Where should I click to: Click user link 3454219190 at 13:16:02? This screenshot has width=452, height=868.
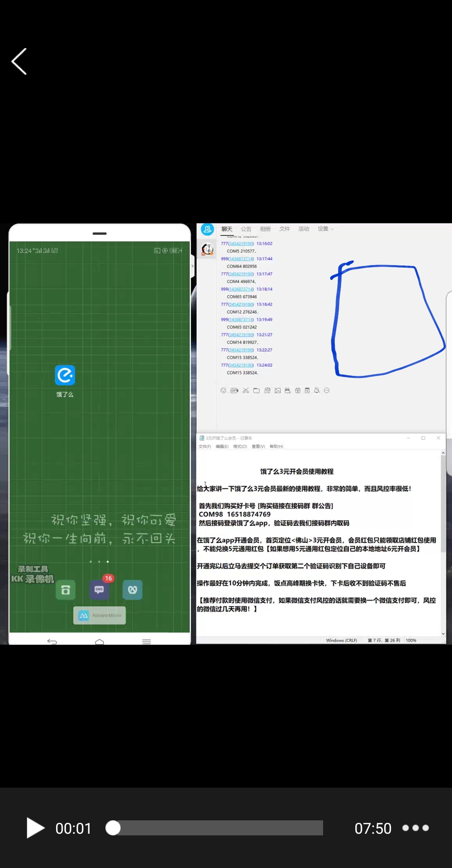coord(241,243)
